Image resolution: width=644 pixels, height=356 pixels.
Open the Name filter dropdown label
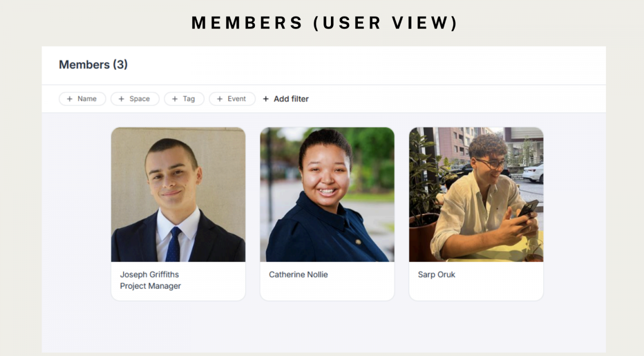pos(87,99)
